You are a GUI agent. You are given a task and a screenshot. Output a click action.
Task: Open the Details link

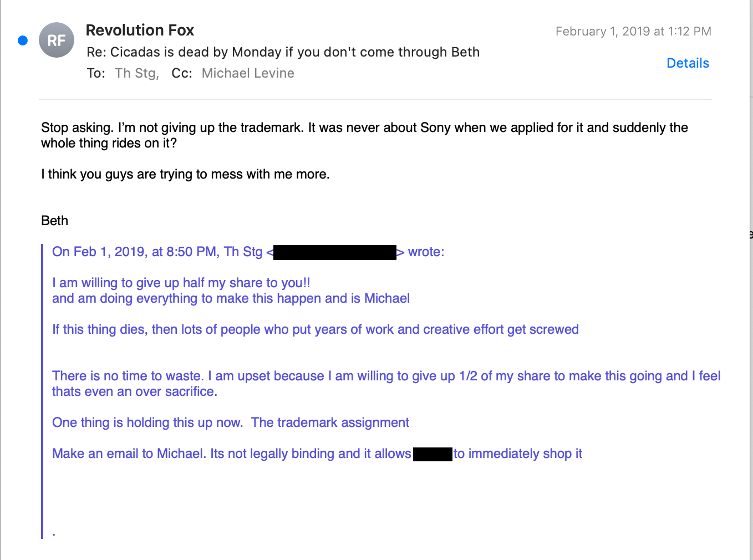tap(688, 63)
